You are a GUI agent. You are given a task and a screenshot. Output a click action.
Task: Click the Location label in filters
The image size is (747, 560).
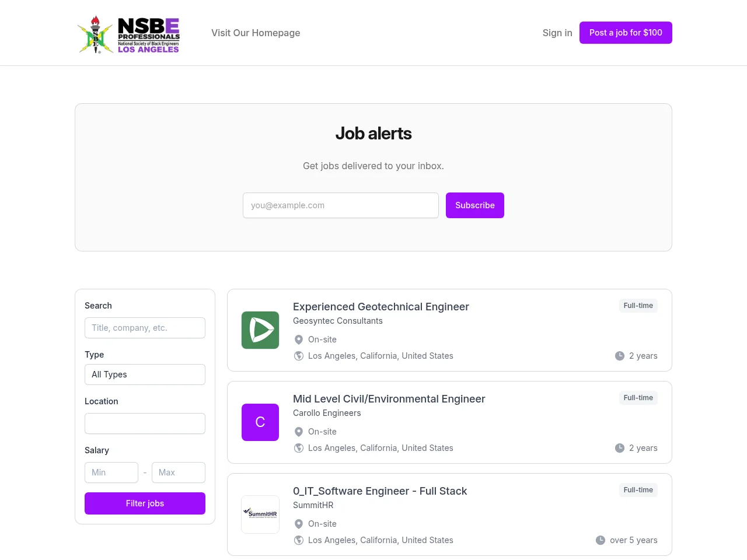102,401
